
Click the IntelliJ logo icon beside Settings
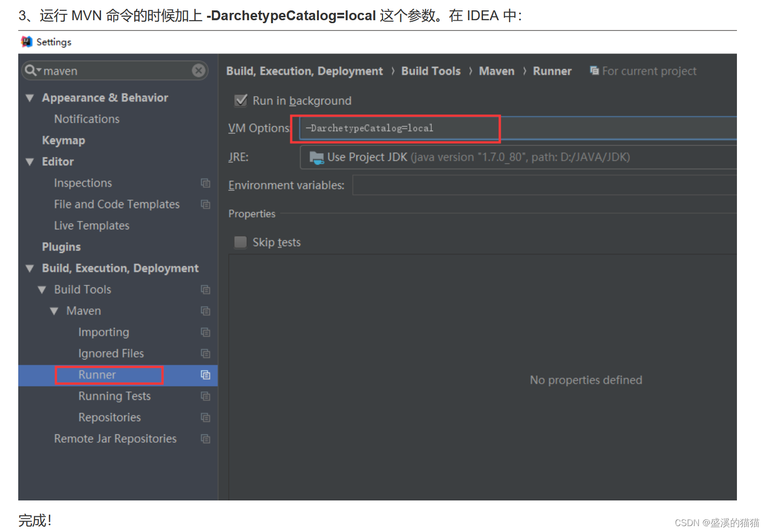point(27,42)
